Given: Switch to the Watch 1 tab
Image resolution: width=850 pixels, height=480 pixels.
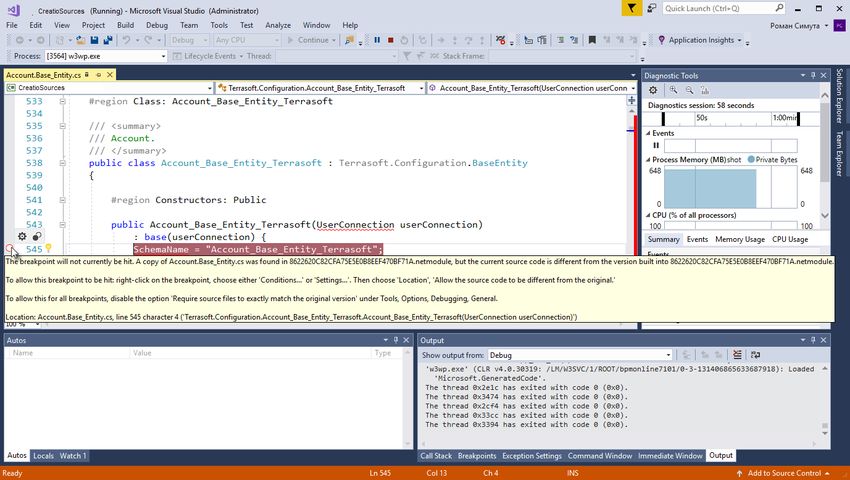Looking at the screenshot, I should [73, 456].
